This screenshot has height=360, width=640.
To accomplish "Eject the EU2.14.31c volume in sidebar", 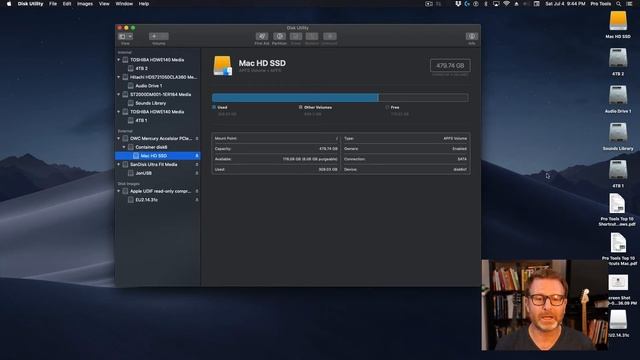I will tap(197, 200).
